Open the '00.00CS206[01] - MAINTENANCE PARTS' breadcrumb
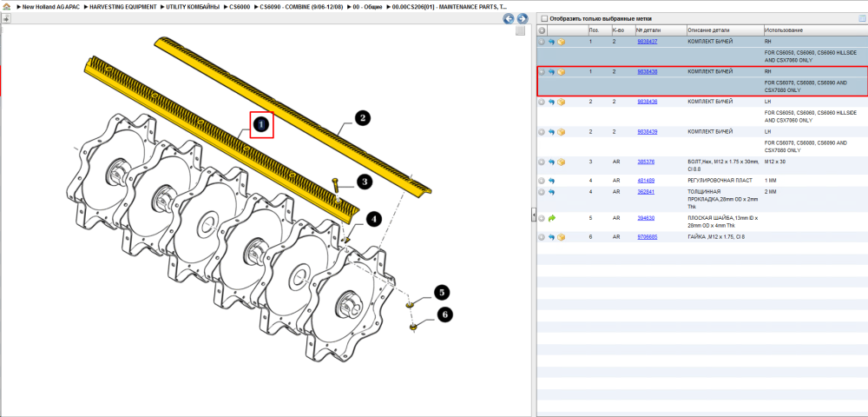Screen dimensions: 868x417 (x=449, y=7)
